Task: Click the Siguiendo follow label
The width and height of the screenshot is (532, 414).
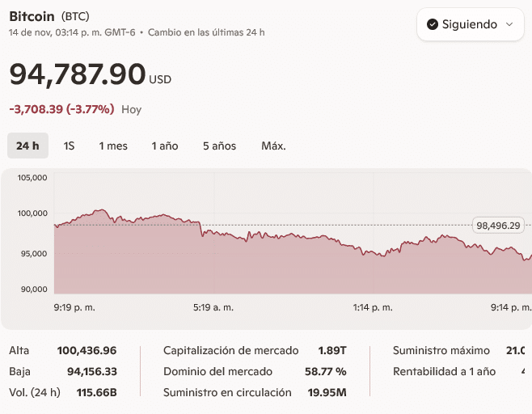Action: point(469,24)
